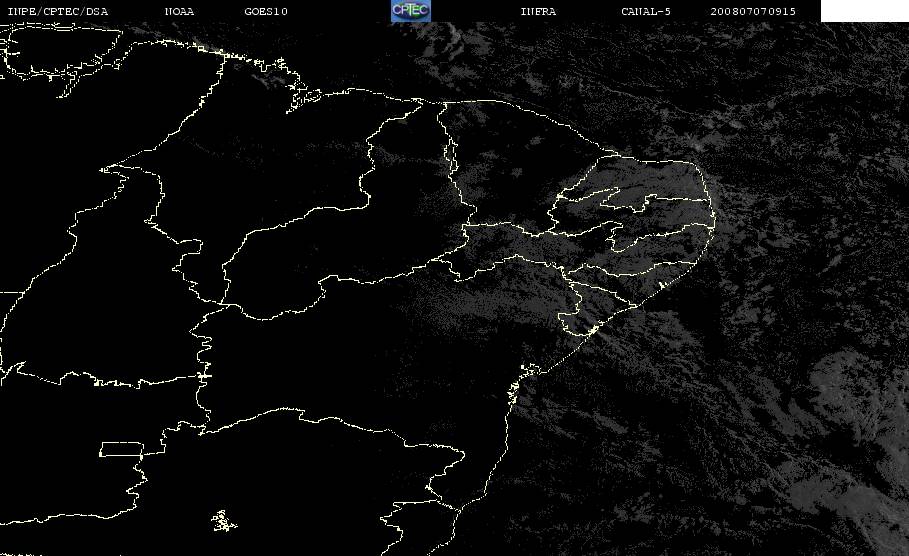Image resolution: width=909 pixels, height=556 pixels.
Task: Click the CPTEC logo in header
Action: 410,10
